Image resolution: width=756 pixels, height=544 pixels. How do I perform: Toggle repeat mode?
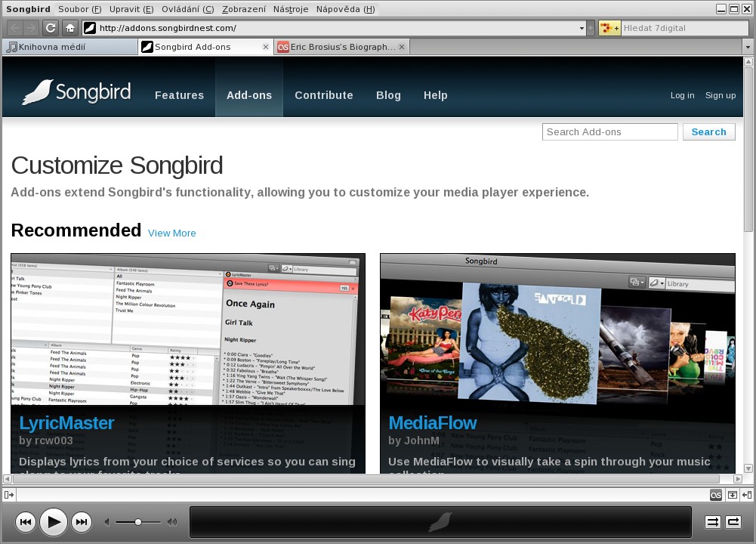pos(733,522)
